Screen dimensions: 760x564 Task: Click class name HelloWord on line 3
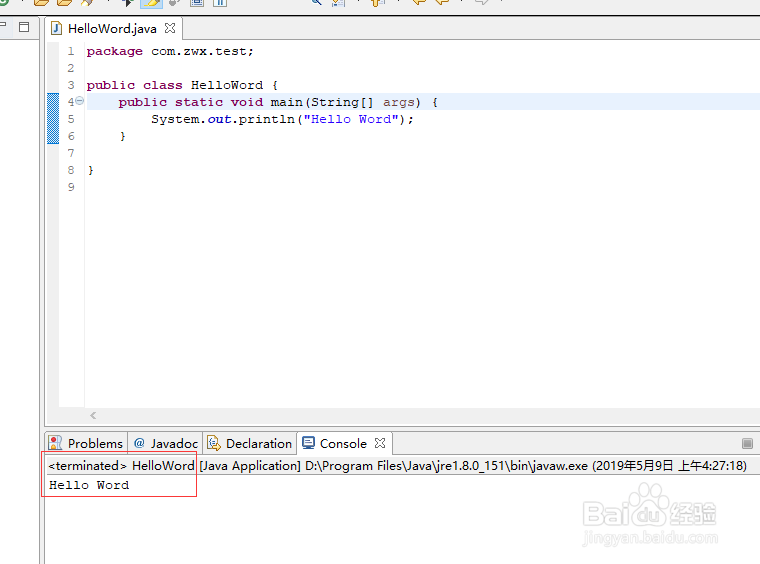tap(227, 85)
